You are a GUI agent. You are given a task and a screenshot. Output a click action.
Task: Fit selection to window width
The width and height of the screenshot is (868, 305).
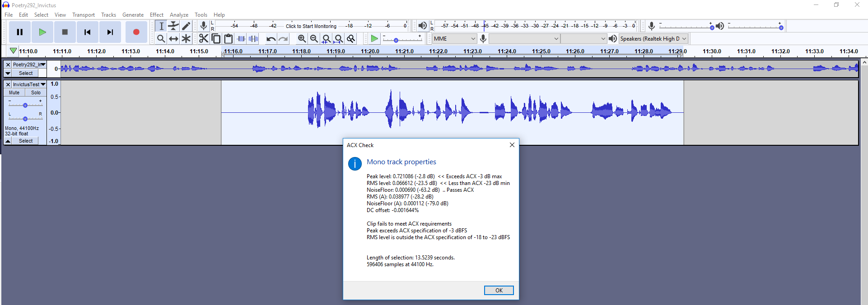pos(326,39)
